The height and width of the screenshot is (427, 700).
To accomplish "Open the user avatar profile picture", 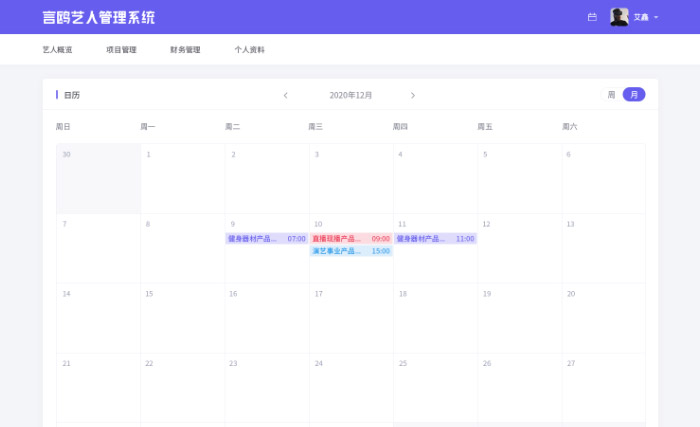I will [619, 17].
